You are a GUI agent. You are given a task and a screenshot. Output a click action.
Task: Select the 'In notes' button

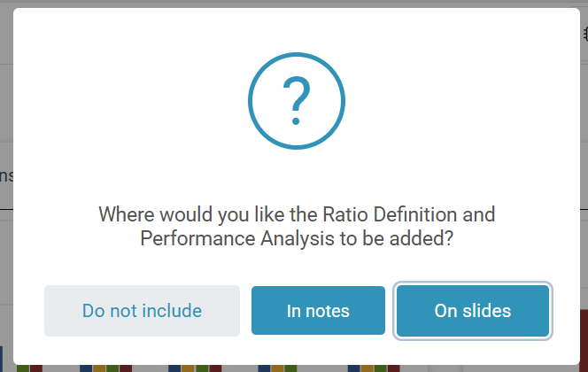[318, 311]
